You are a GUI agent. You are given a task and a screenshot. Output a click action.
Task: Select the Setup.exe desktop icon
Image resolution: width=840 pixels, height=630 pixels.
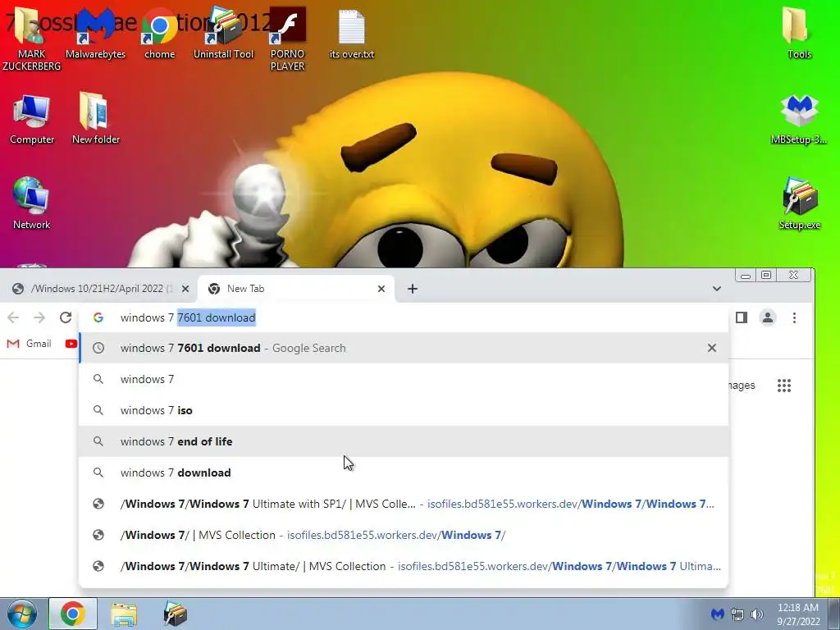tap(799, 203)
